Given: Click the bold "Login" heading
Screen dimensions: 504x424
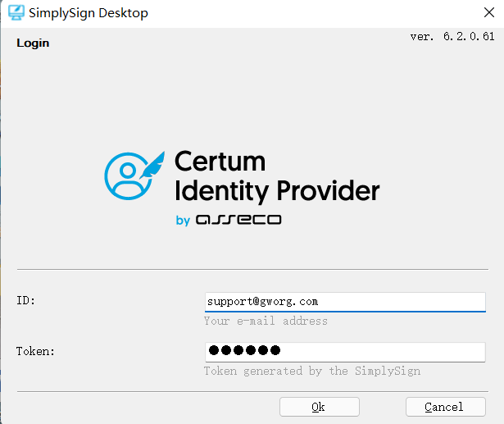Looking at the screenshot, I should tap(33, 43).
